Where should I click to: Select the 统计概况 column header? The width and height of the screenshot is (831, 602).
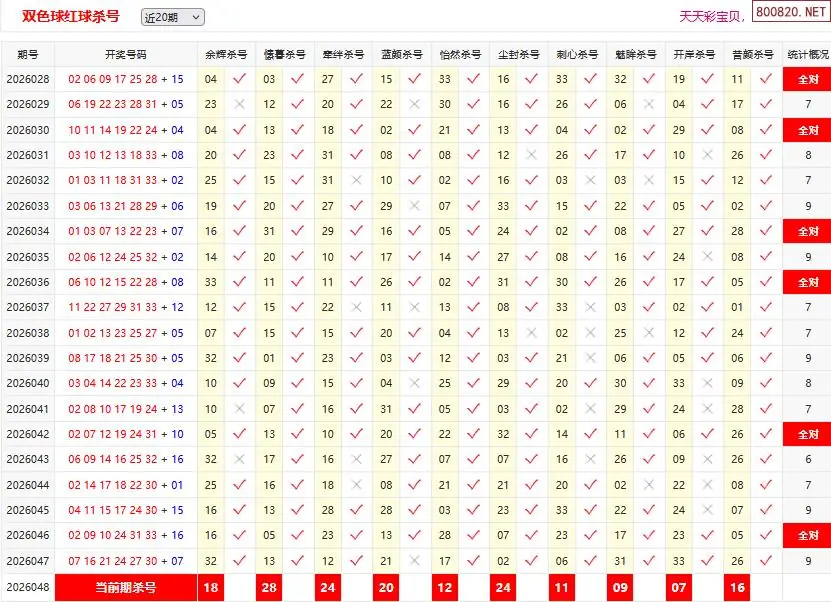tap(807, 54)
